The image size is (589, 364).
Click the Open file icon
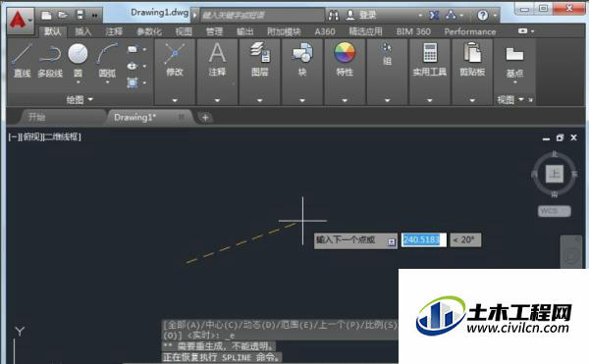click(63, 16)
